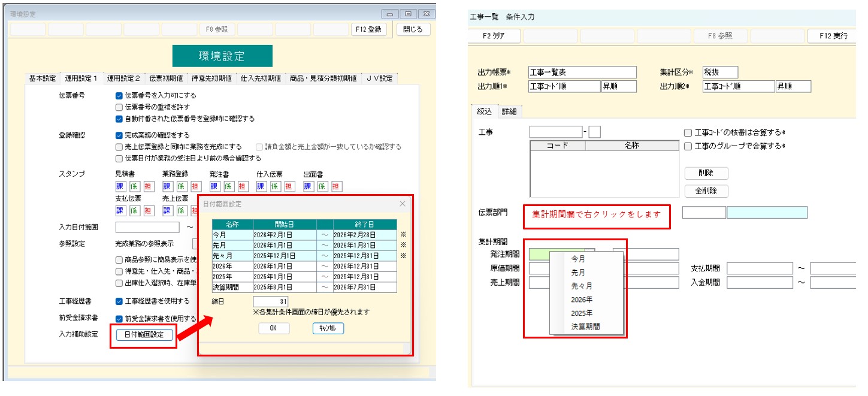Open the 出力帳票 field showing 工事一覧表
The width and height of the screenshot is (868, 396).
pos(582,72)
